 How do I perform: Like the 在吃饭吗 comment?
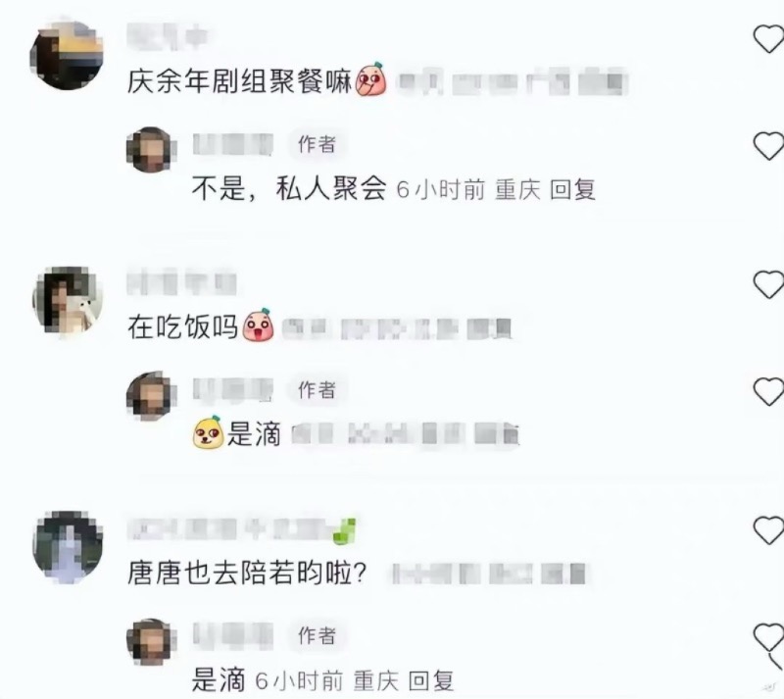[769, 284]
